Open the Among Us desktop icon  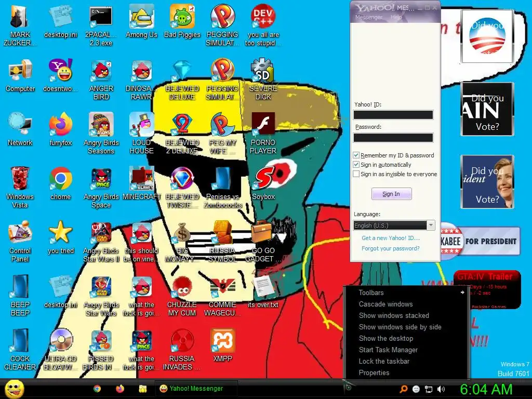(x=141, y=21)
